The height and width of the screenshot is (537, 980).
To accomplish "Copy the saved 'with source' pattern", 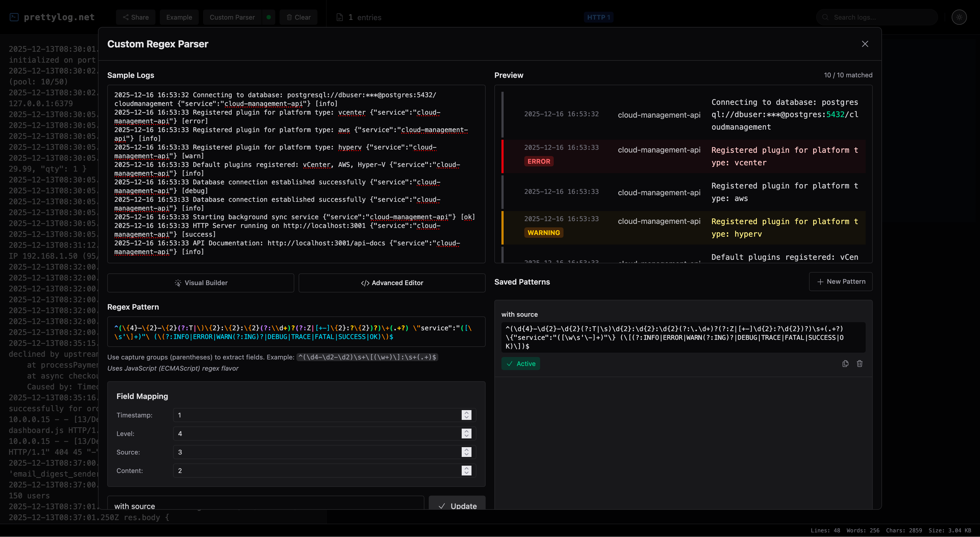I will click(x=845, y=364).
